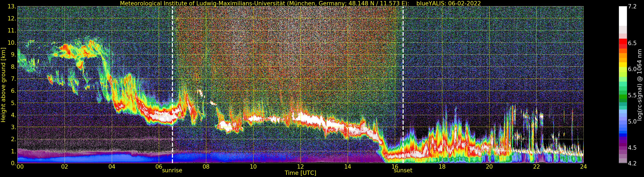Image resolution: width=644 pixels, height=177 pixels.
Task: Click the time axis tick '22'
Action: click(536, 166)
